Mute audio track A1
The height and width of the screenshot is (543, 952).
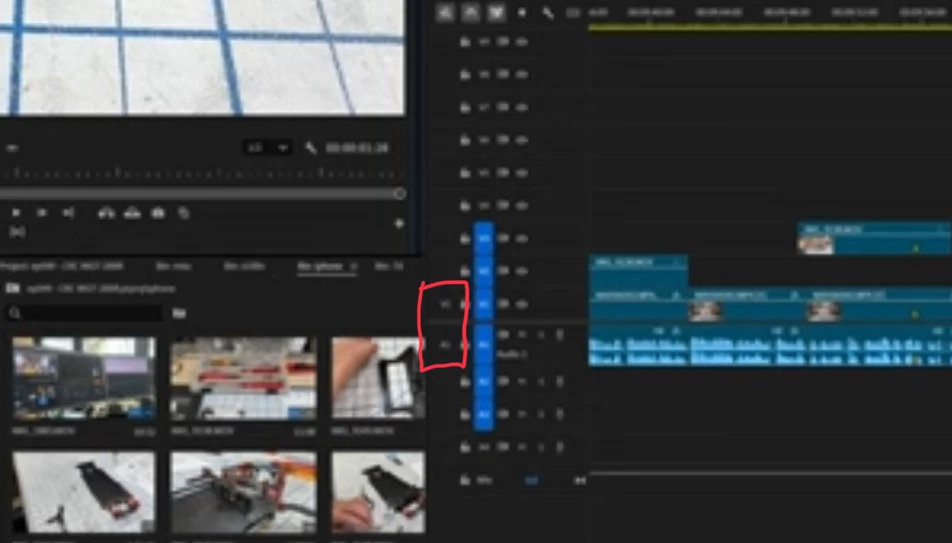coord(522,335)
